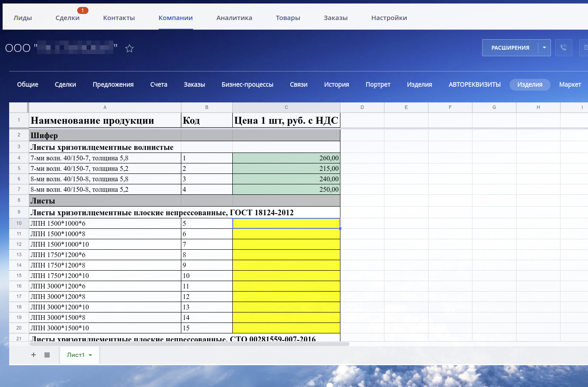
Task: Click the deals notification badge showing 1
Action: click(x=83, y=10)
